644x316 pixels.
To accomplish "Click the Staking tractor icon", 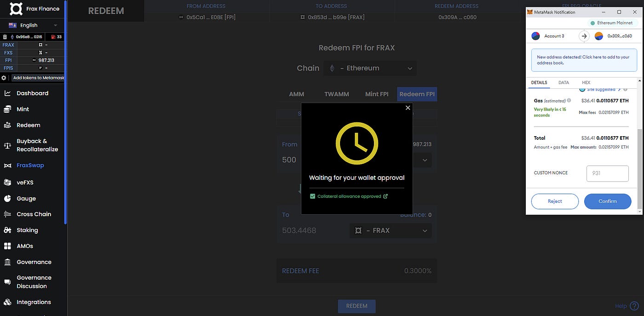I will point(7,230).
